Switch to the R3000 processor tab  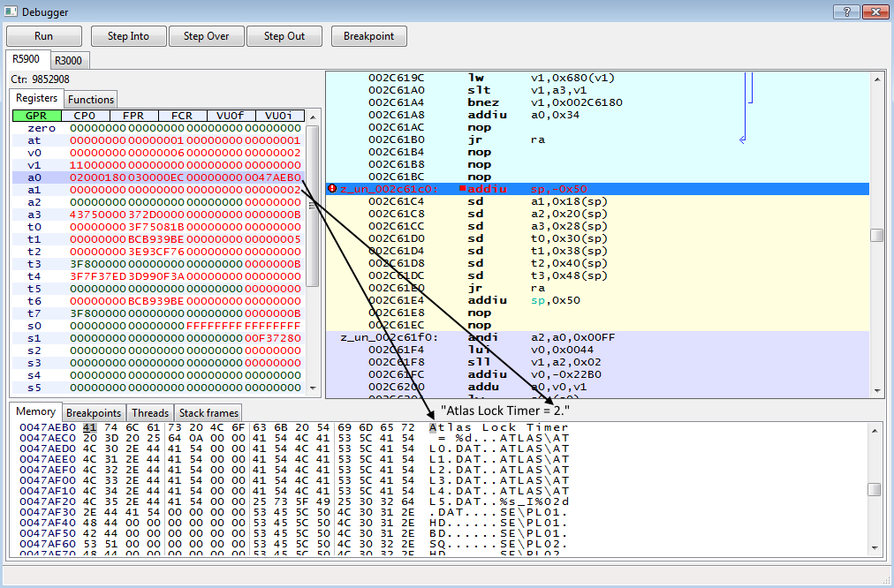[69, 60]
